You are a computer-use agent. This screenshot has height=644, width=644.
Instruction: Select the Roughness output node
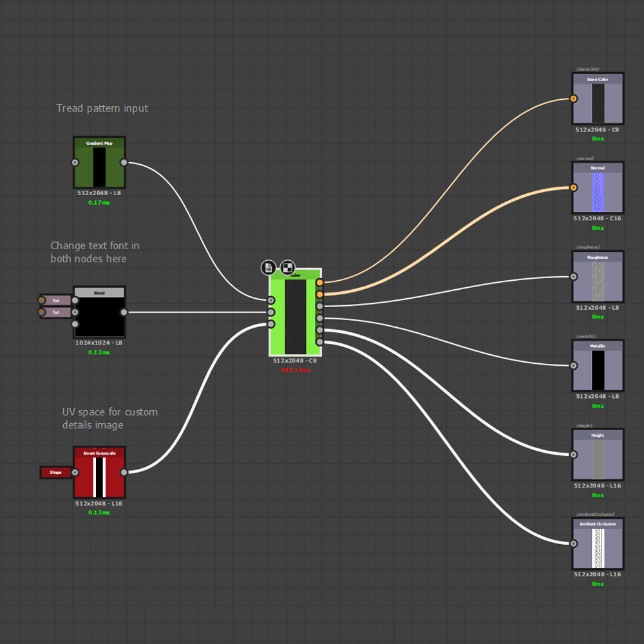(x=598, y=276)
